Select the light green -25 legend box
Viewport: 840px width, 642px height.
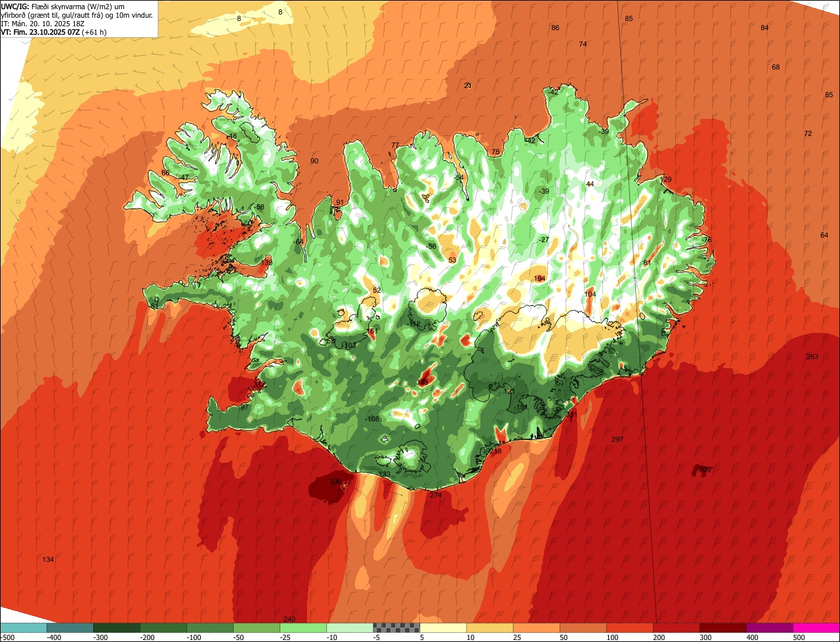tap(303, 628)
